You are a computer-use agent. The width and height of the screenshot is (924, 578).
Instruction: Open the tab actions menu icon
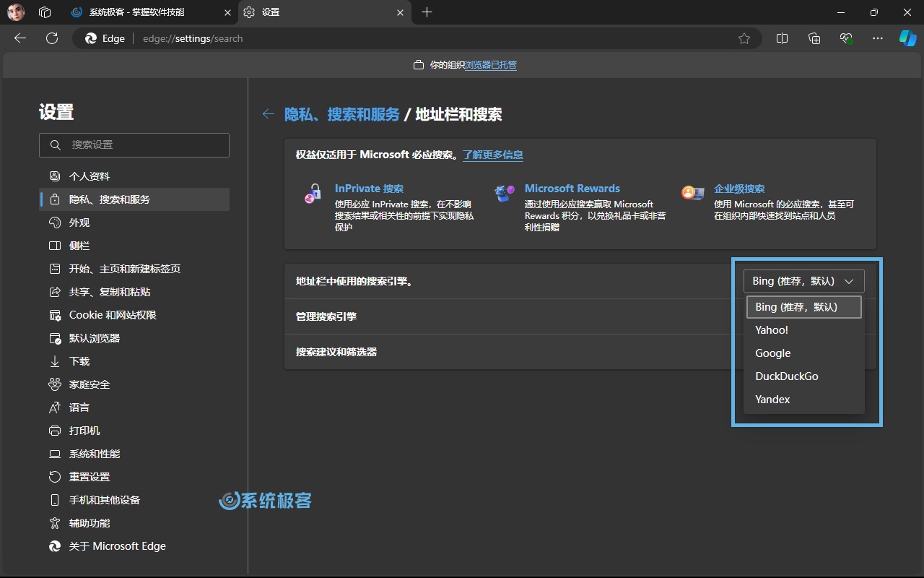click(45, 12)
